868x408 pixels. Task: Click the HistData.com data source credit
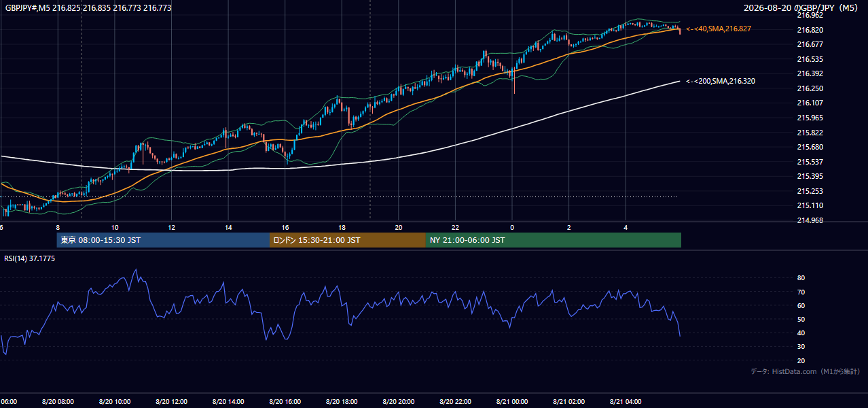tap(805, 371)
